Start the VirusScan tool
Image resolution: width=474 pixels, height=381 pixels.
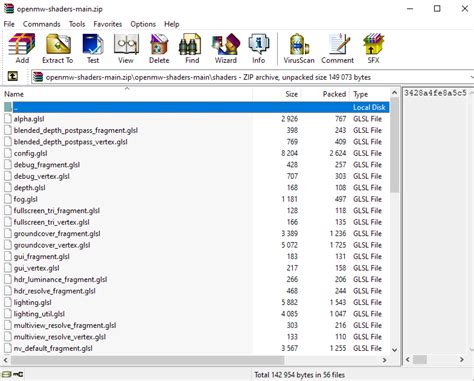point(299,48)
